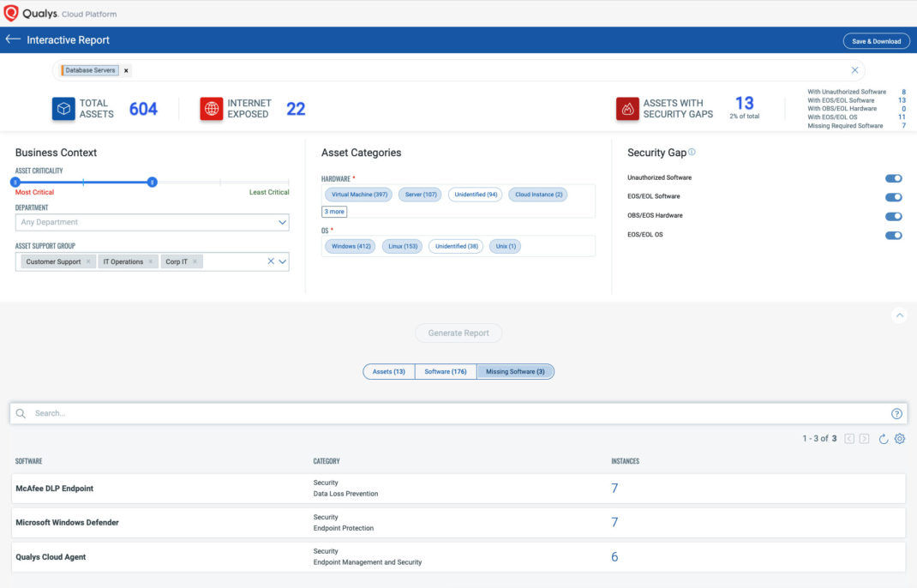Click the Least Critical slider end
This screenshot has width=917, height=588.
coord(288,183)
